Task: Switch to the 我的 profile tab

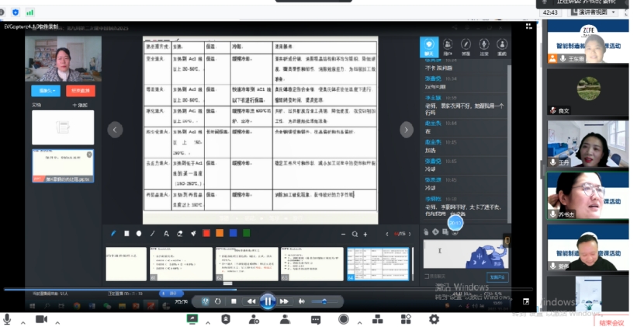Action: 502,47
